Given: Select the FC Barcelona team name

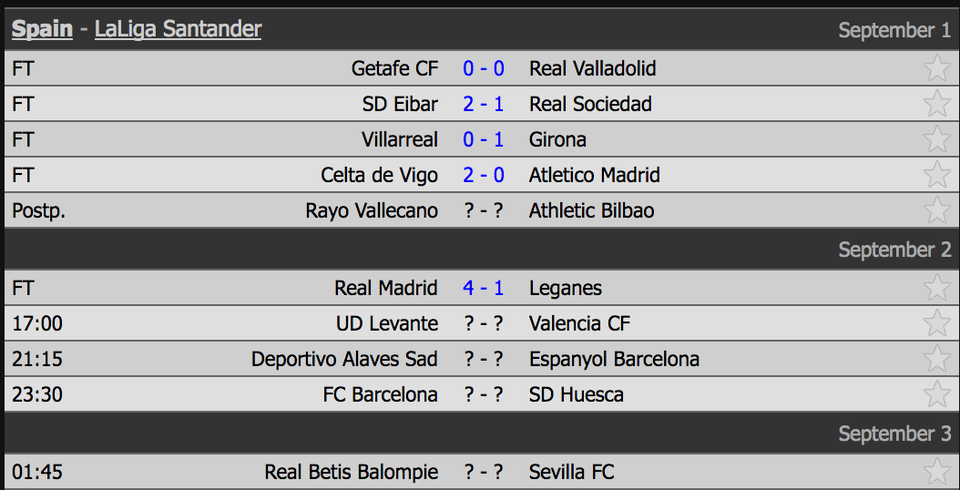Looking at the screenshot, I should [380, 394].
